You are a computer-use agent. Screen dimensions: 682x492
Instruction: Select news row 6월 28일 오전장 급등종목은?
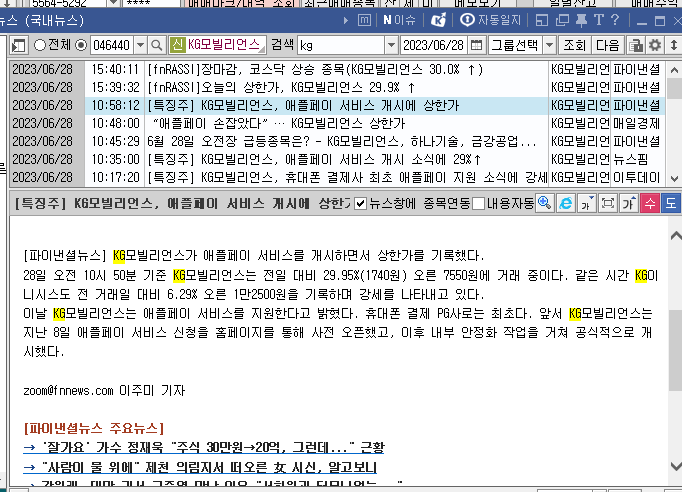click(336, 141)
